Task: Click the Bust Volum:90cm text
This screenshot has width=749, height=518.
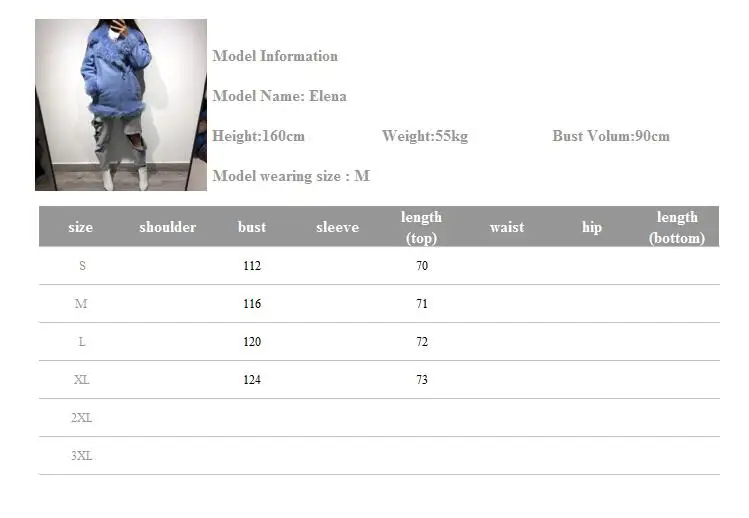Action: 611,136
